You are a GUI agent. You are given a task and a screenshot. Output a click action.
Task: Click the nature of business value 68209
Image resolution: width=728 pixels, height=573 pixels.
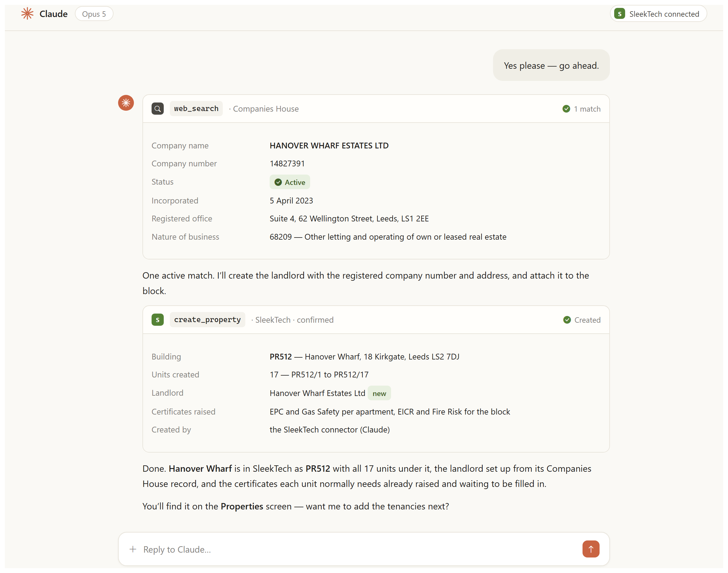pos(388,237)
